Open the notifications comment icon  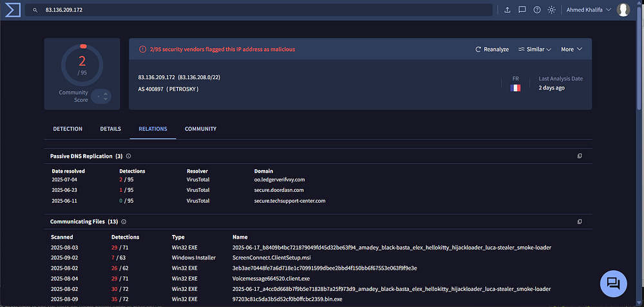coord(522,10)
